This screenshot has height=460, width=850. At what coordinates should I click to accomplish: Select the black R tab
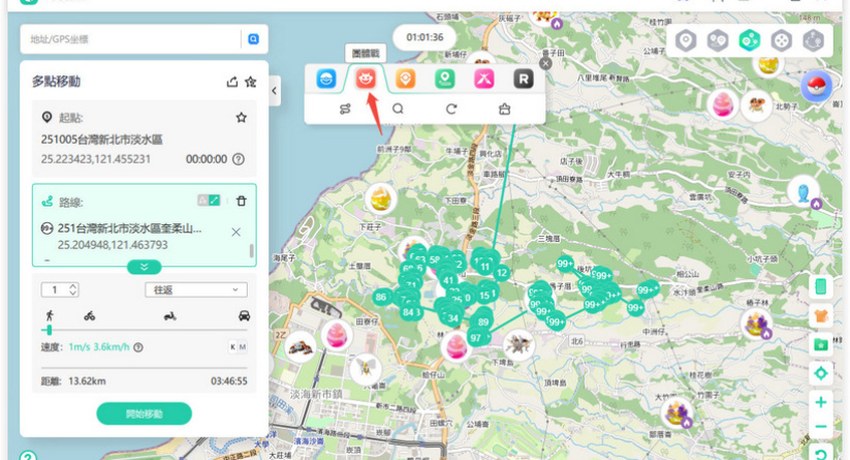tap(524, 79)
